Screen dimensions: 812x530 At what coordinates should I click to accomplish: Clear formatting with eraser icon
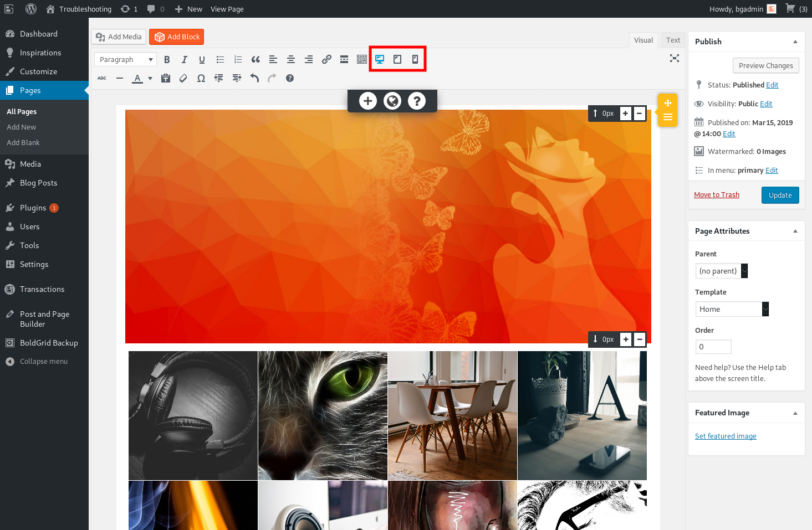click(x=183, y=78)
